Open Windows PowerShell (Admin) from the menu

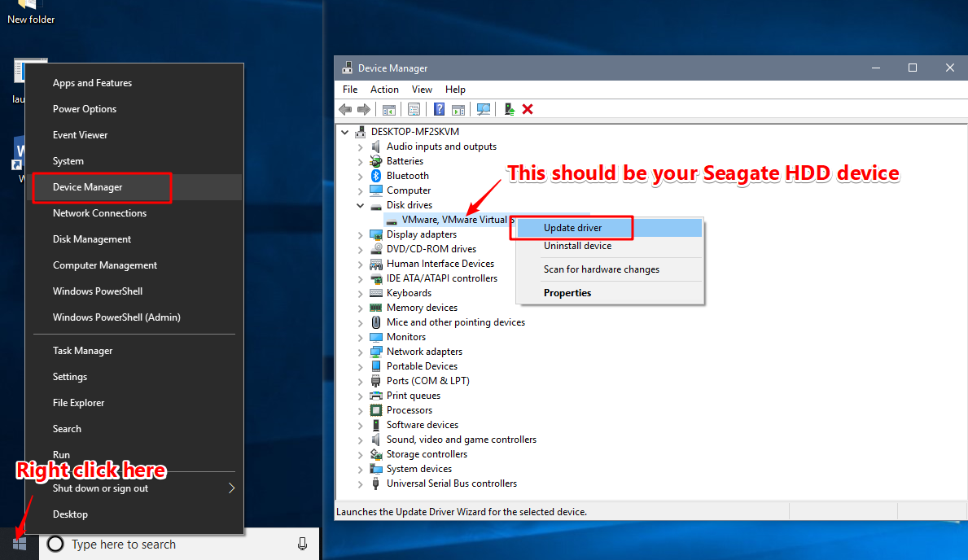[x=115, y=317]
